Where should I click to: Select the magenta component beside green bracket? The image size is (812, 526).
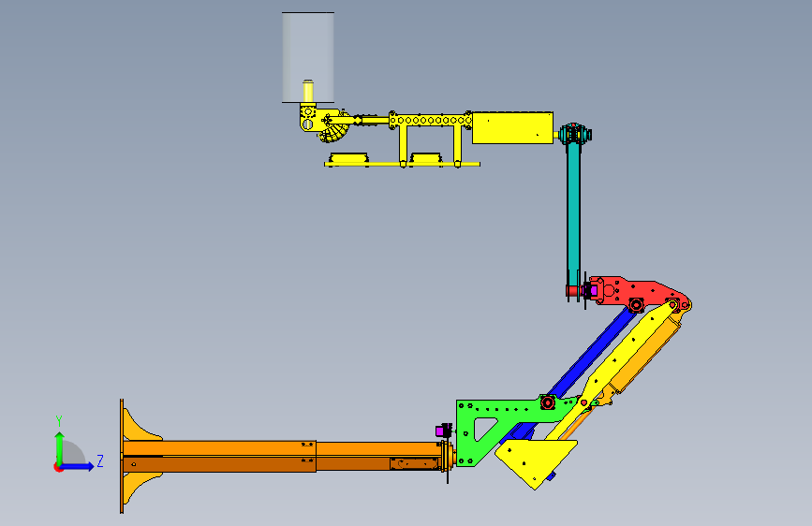(440, 431)
